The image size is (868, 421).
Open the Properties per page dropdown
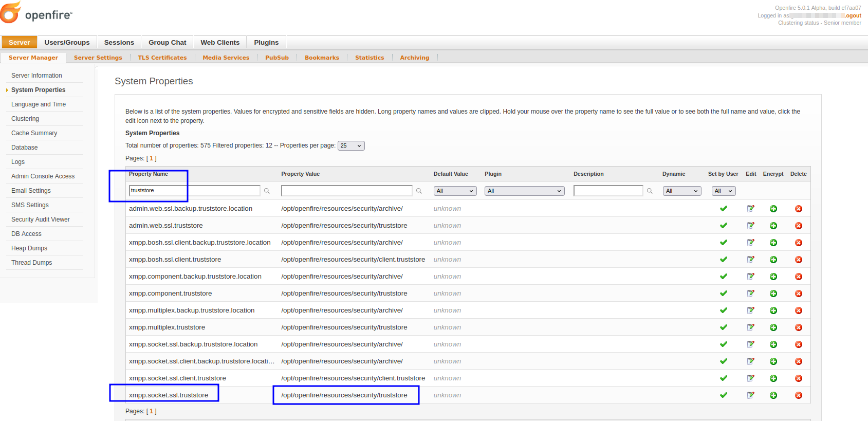(x=351, y=145)
